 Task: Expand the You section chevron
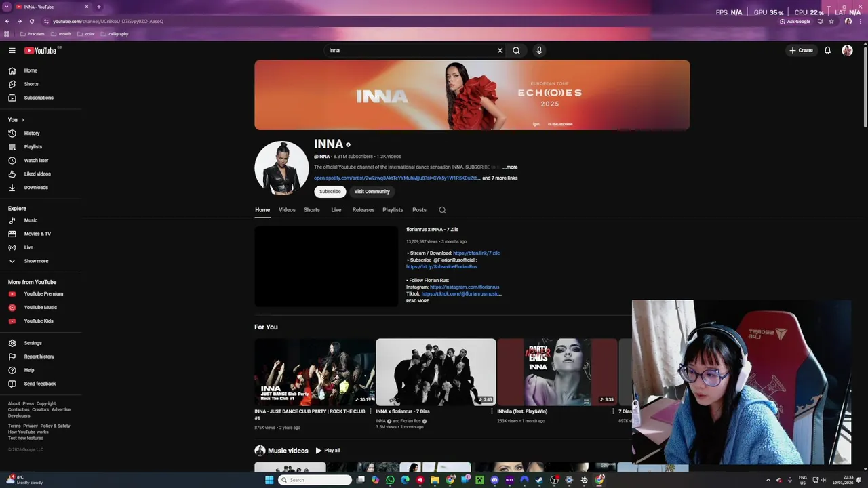[x=22, y=120]
